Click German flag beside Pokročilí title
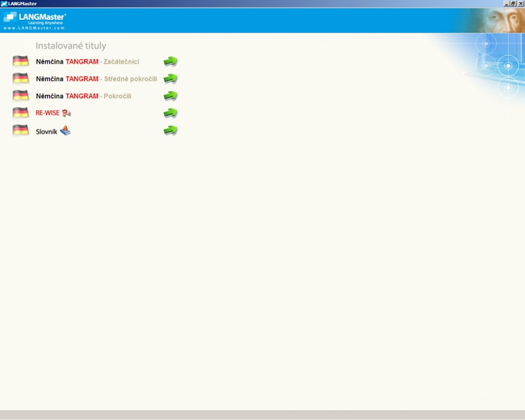Screen dimensions: 525x420 point(21,96)
